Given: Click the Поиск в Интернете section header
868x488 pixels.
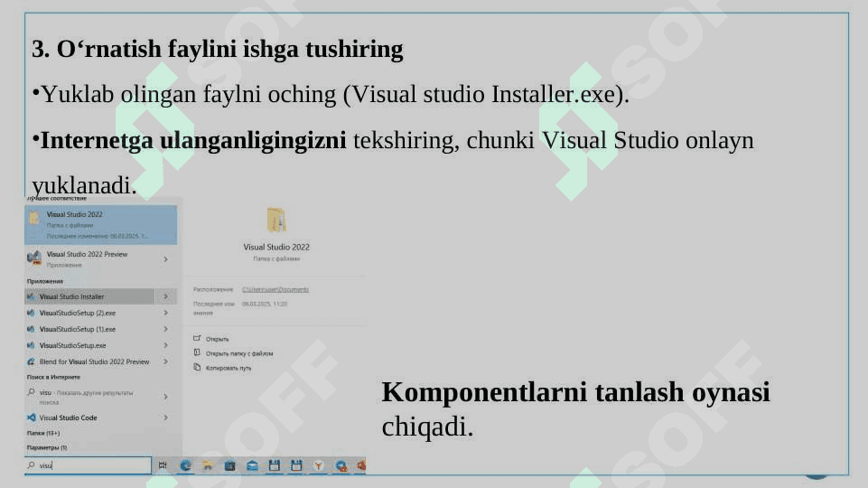Looking at the screenshot, I should 53,377.
